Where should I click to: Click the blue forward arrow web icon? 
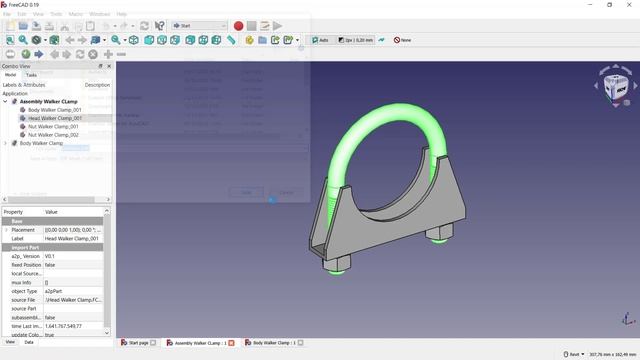pos(39,54)
